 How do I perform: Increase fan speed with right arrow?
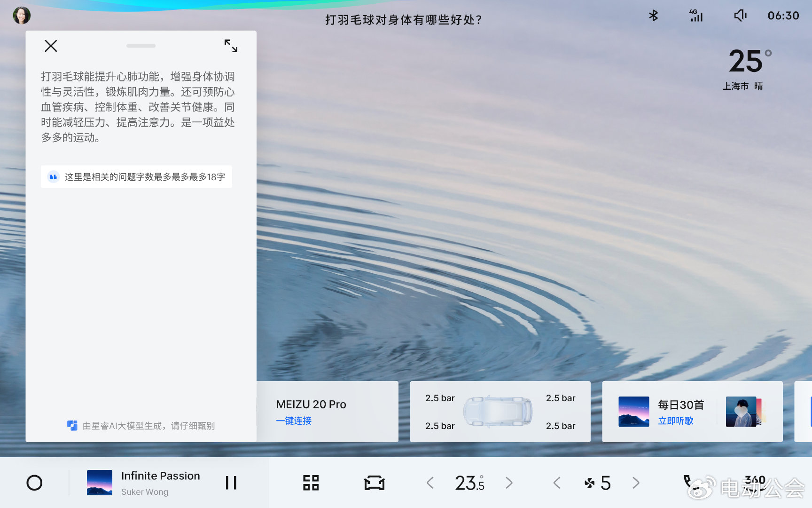636,483
